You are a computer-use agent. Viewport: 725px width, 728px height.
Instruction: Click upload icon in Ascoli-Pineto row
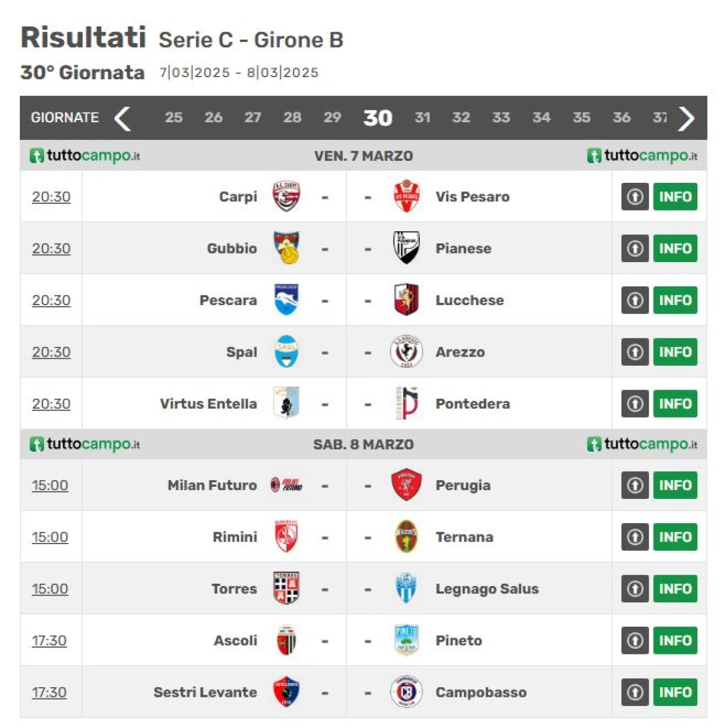pos(635,640)
